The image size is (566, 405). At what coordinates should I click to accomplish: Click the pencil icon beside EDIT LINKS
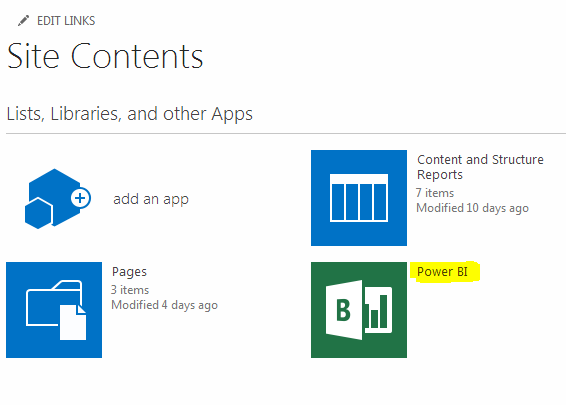(x=23, y=21)
